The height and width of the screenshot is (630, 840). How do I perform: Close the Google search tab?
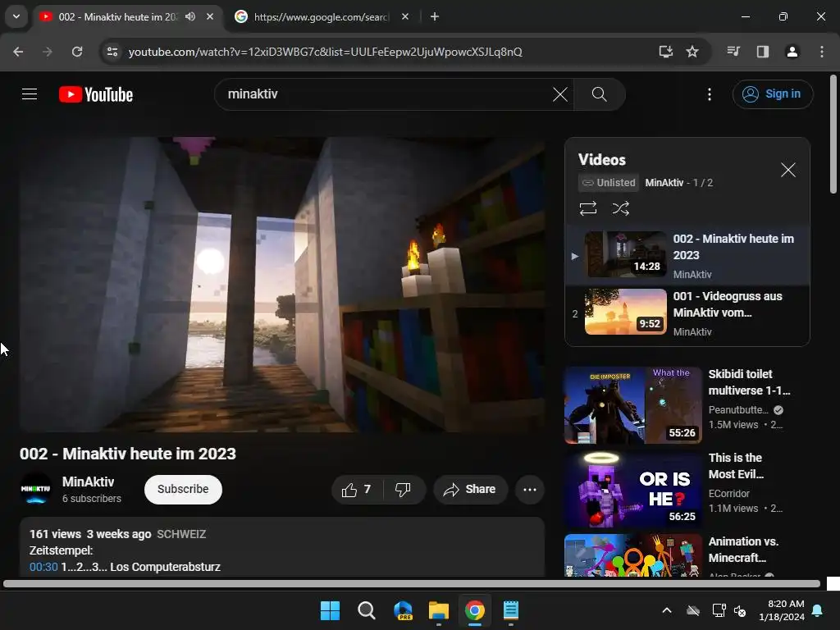click(x=405, y=16)
